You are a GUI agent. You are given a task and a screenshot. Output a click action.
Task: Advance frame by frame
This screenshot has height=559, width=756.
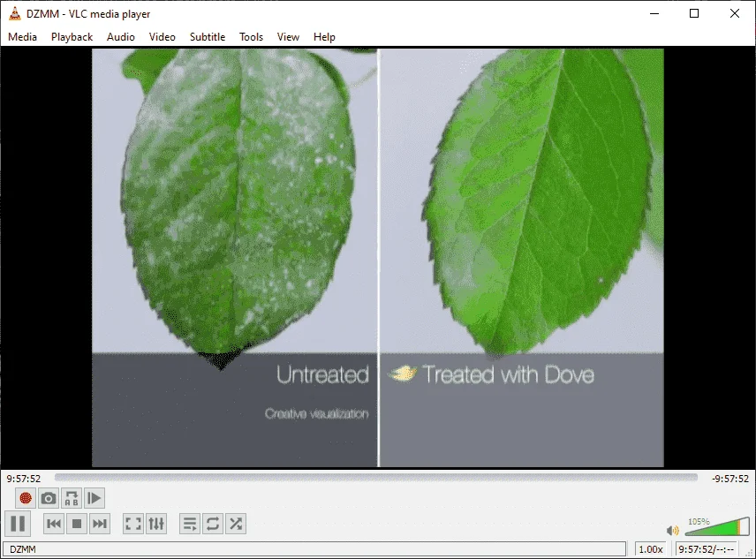click(94, 498)
